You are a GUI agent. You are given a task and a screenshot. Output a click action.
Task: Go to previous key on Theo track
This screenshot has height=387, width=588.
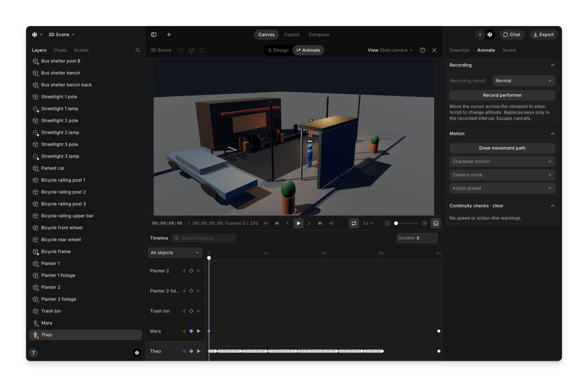184,351
